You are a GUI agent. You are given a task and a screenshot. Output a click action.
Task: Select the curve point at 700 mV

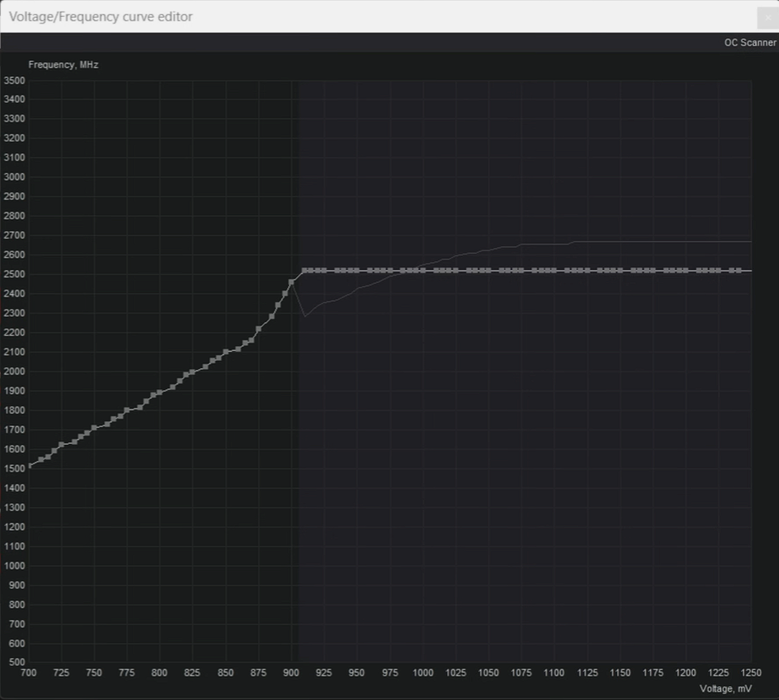29,466
